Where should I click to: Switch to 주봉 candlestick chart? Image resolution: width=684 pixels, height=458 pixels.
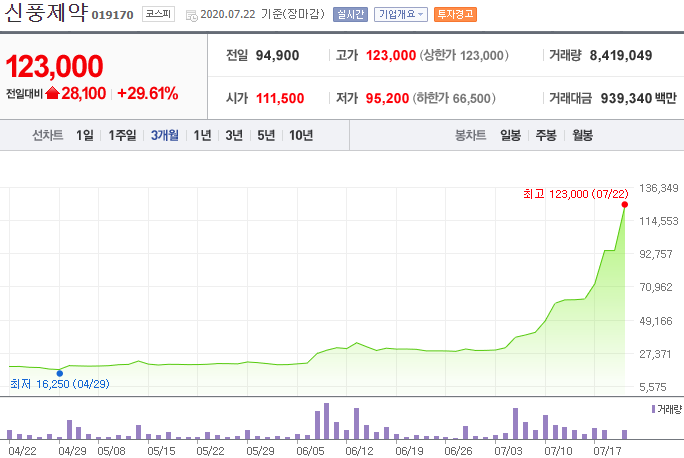click(x=546, y=135)
